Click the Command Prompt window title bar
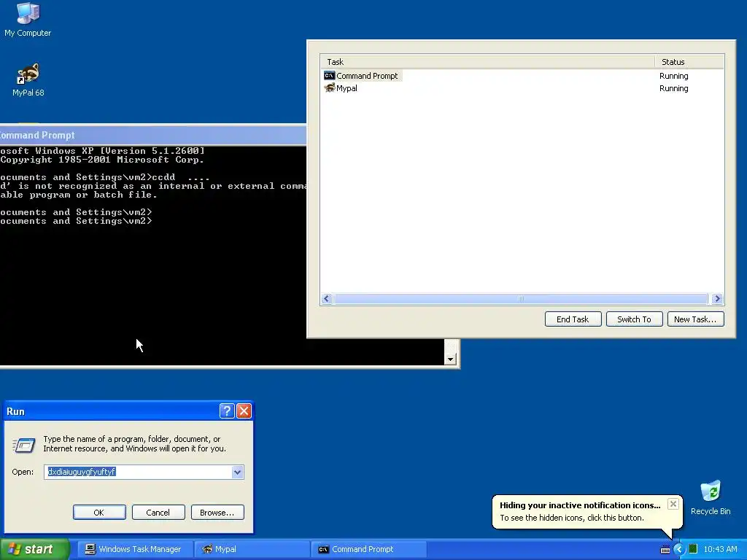 point(152,135)
